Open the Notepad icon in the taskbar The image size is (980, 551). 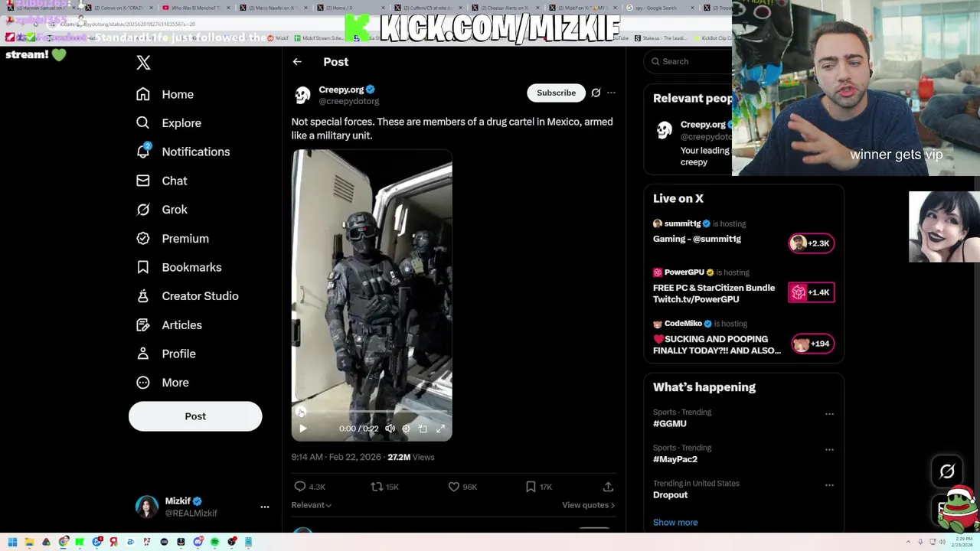[248, 542]
